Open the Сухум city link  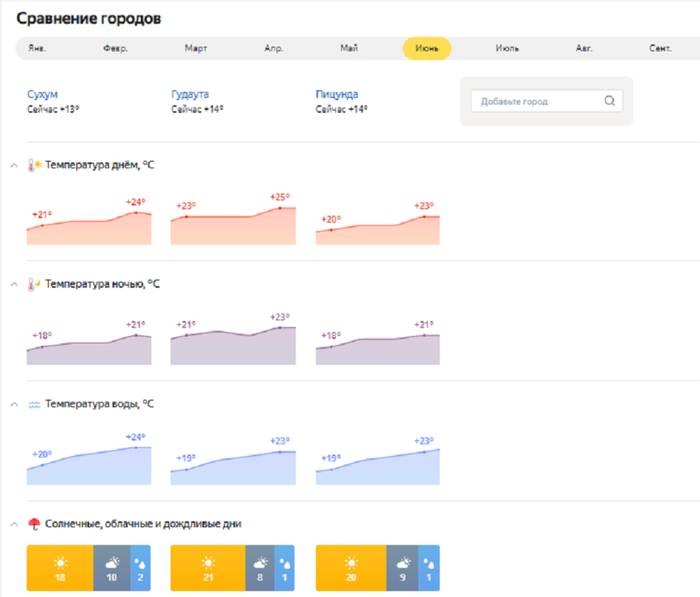pyautogui.click(x=42, y=95)
